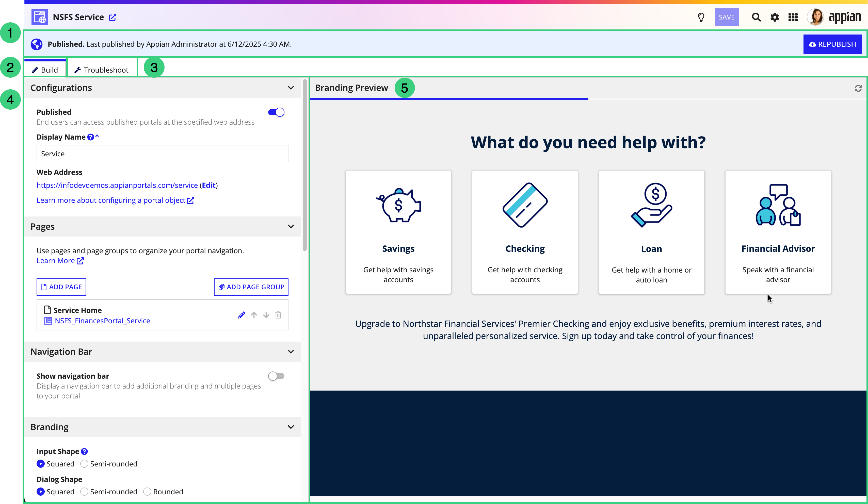Click the ADD PAGE button

pos(61,287)
